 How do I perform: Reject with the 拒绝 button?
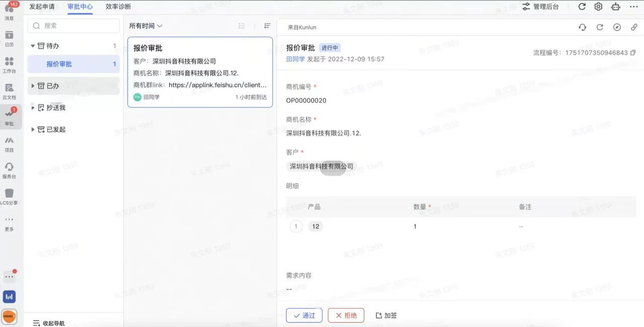(x=346, y=315)
